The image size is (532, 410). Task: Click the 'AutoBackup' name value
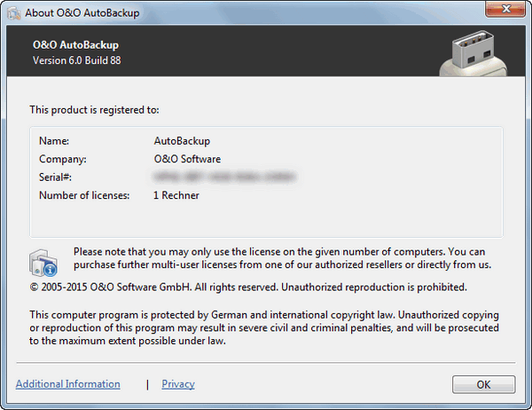pos(182,141)
